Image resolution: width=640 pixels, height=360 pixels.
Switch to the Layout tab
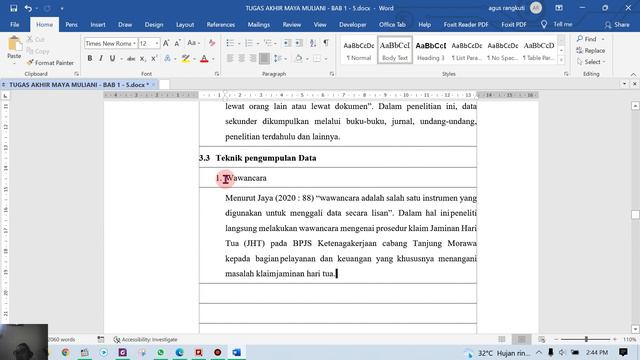(185, 24)
